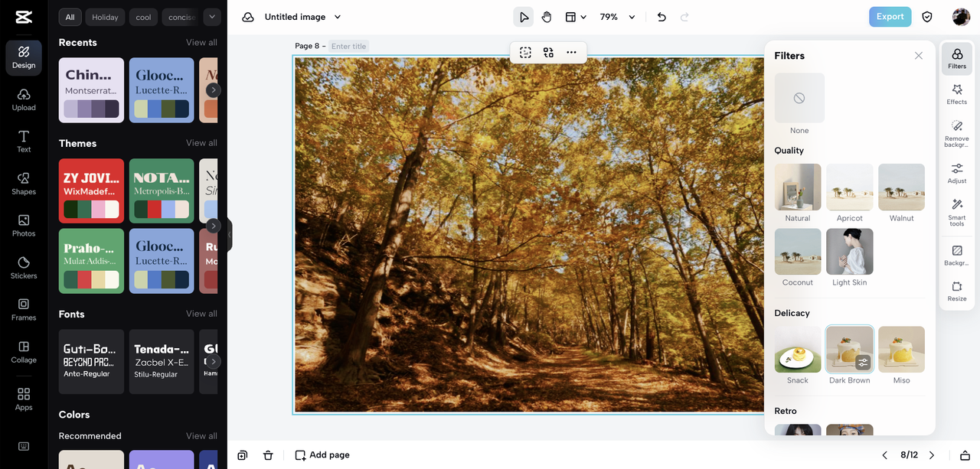Click the cloud save status icon

pyautogui.click(x=248, y=17)
